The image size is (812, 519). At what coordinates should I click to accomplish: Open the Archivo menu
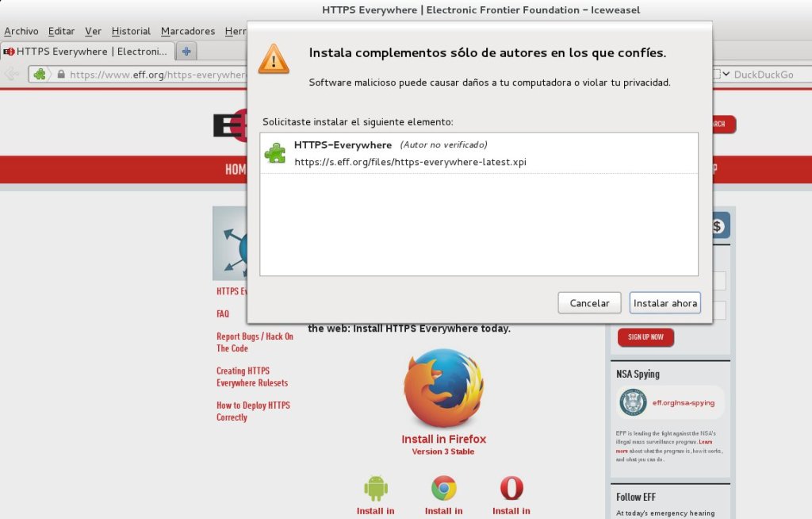click(x=21, y=31)
